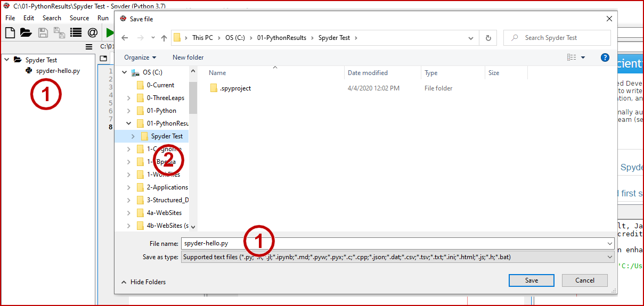Select spyder-hello.py in Spyder project explorer
The width and height of the screenshot is (644, 306).
(58, 71)
